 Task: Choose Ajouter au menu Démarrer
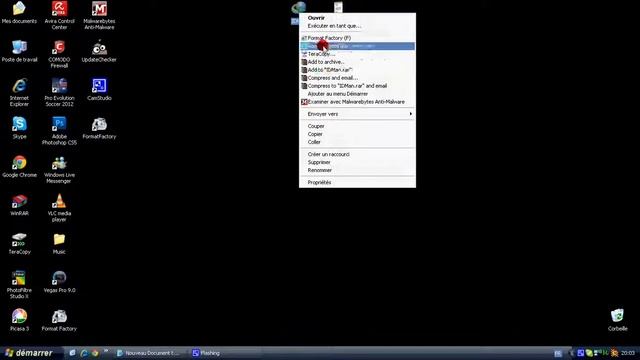(x=357, y=94)
